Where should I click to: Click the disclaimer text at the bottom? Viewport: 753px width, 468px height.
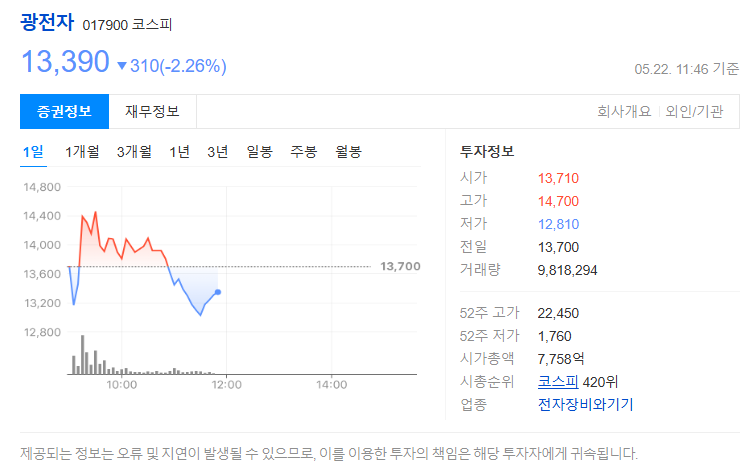point(329,454)
